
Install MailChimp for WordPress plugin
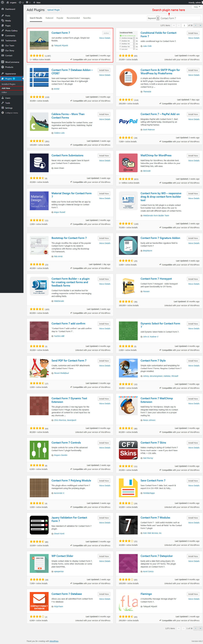click(x=193, y=156)
